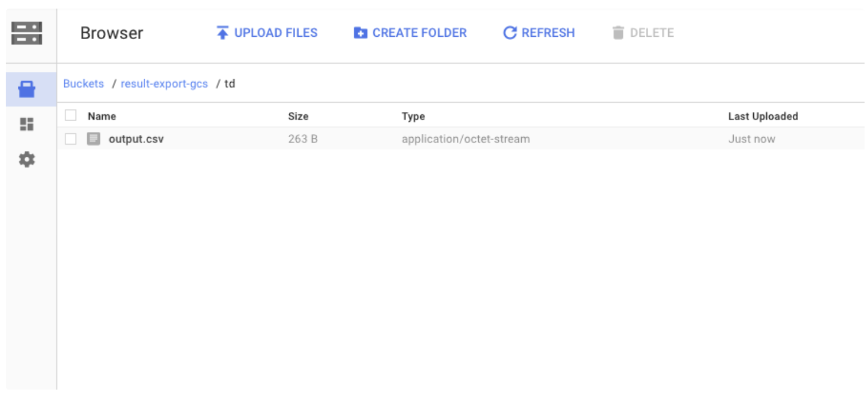Click the file icon beside output.csv
868x410 pixels.
pyautogui.click(x=94, y=139)
